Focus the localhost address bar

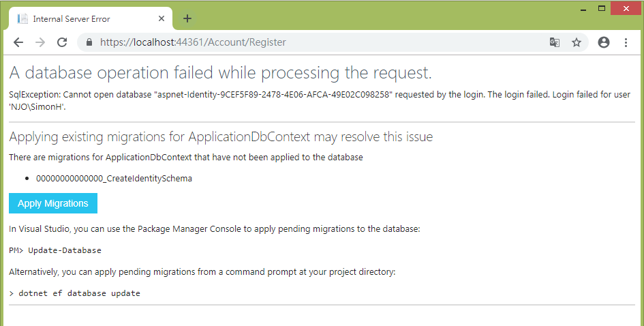pos(307,42)
